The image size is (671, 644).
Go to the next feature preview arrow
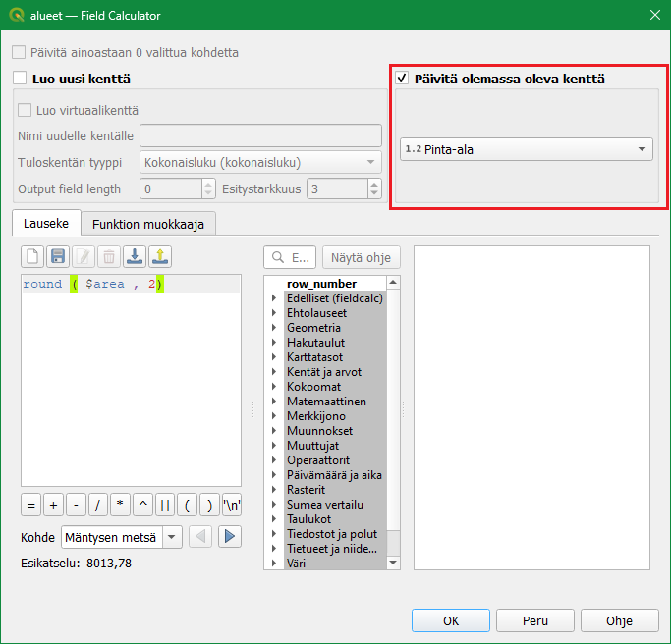click(229, 537)
